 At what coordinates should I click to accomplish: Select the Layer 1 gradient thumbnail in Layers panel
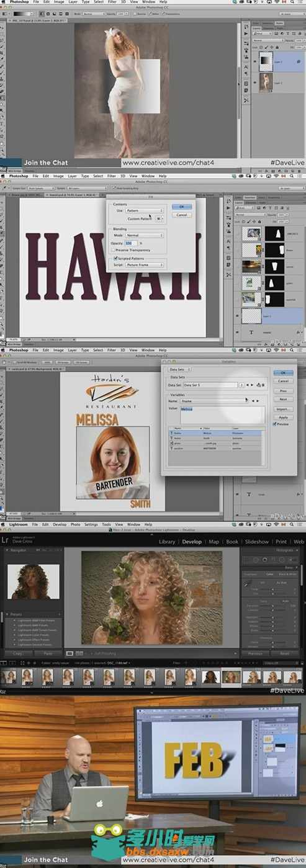[x=267, y=61]
